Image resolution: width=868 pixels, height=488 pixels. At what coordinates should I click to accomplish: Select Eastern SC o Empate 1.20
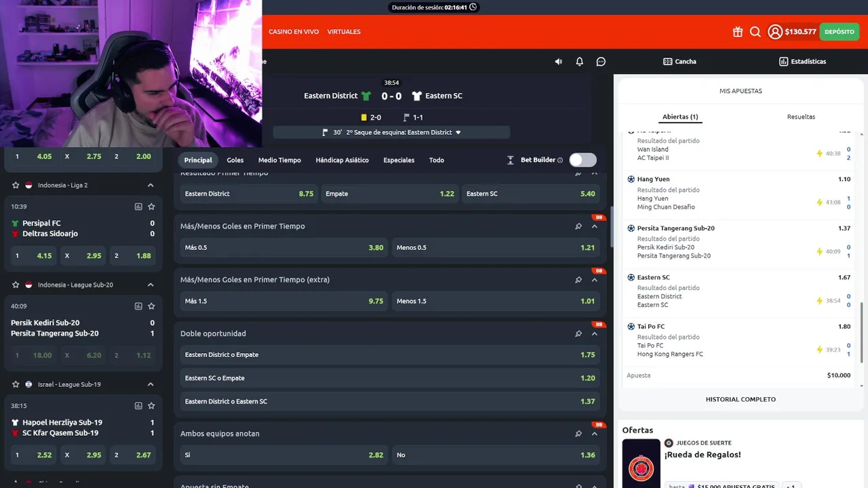[x=390, y=378]
